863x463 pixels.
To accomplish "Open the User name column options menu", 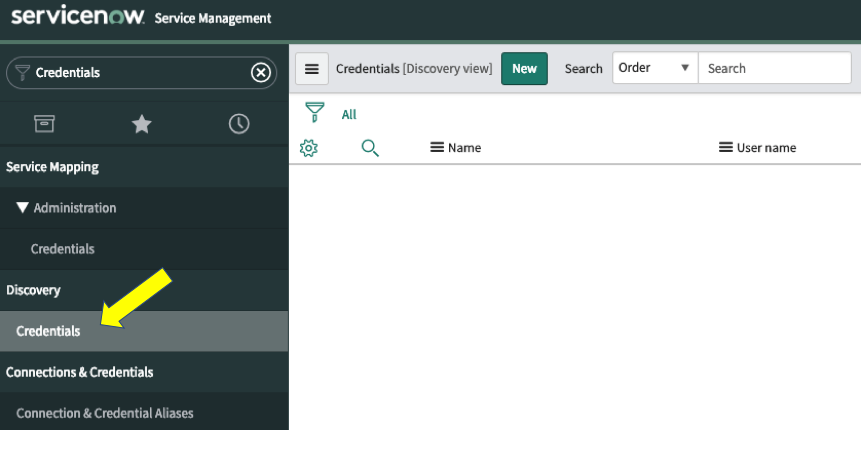I will pyautogui.click(x=725, y=148).
